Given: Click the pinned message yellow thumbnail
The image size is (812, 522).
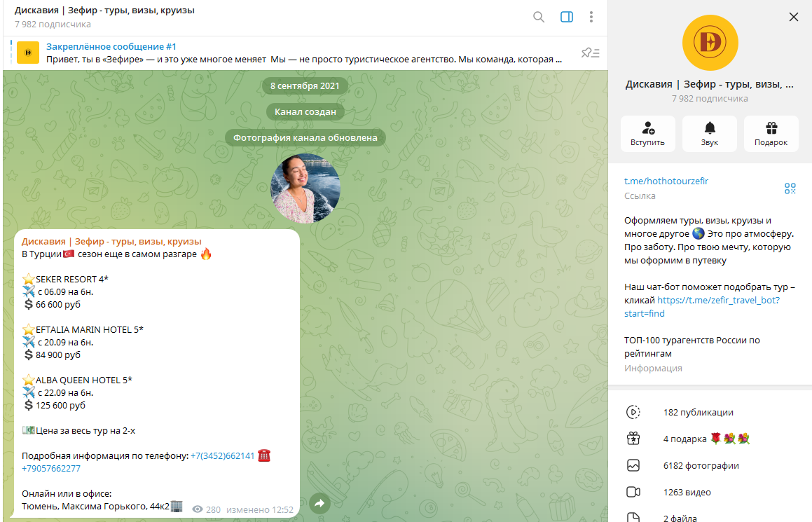Looking at the screenshot, I should pos(28,53).
